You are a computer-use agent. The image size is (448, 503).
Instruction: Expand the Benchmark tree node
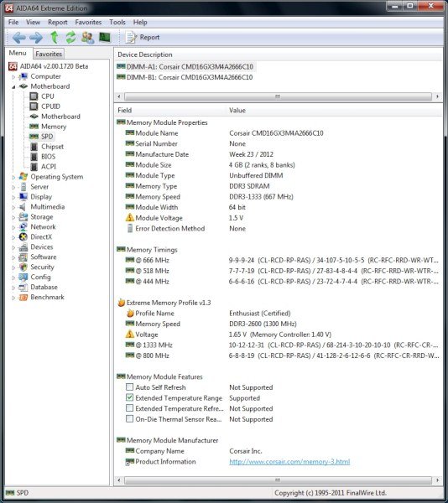pyautogui.click(x=13, y=298)
